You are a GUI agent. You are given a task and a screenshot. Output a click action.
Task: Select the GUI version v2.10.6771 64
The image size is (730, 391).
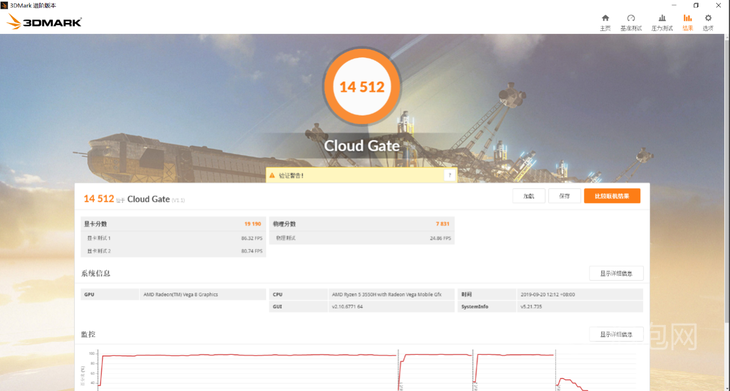click(347, 307)
